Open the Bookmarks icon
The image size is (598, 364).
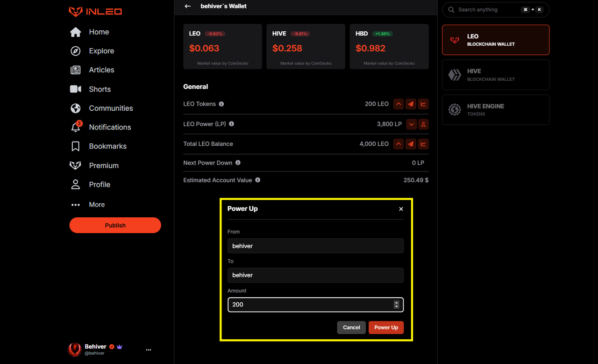click(75, 146)
